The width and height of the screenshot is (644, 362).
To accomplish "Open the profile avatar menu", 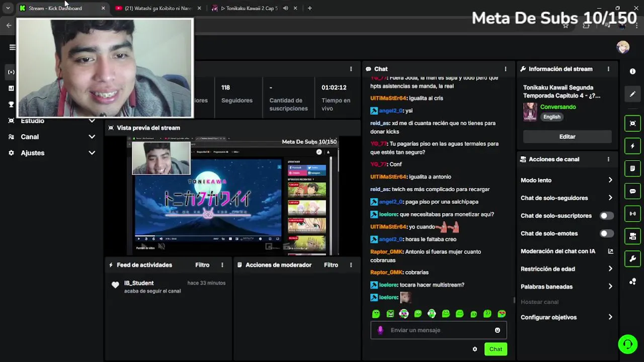I will (623, 47).
